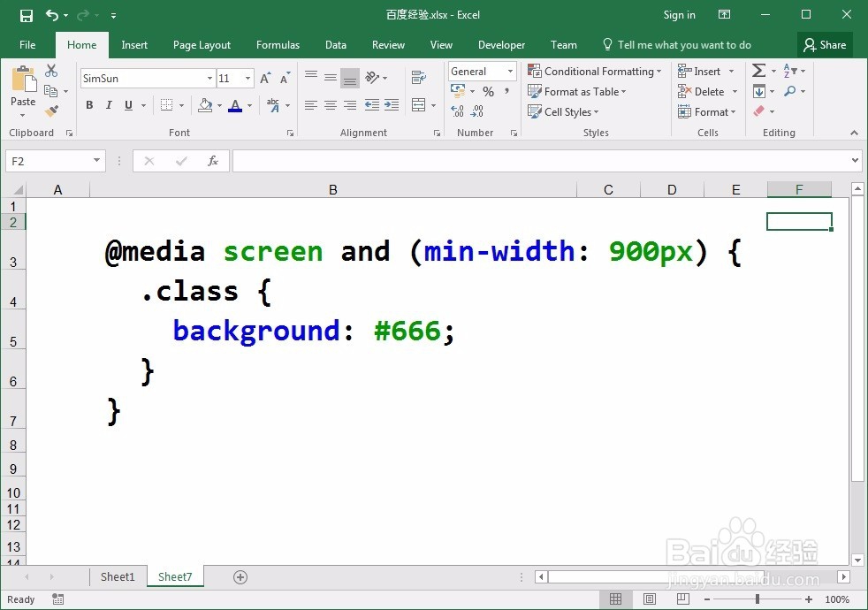Click the Clear eraser icon
Viewport: 868px width, 610px height.
click(759, 111)
